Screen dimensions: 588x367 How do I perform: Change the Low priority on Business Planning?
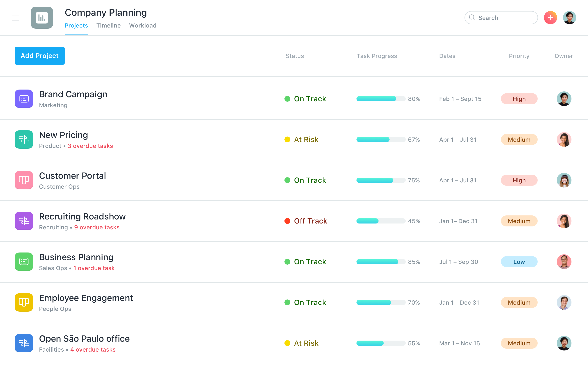[x=519, y=262]
